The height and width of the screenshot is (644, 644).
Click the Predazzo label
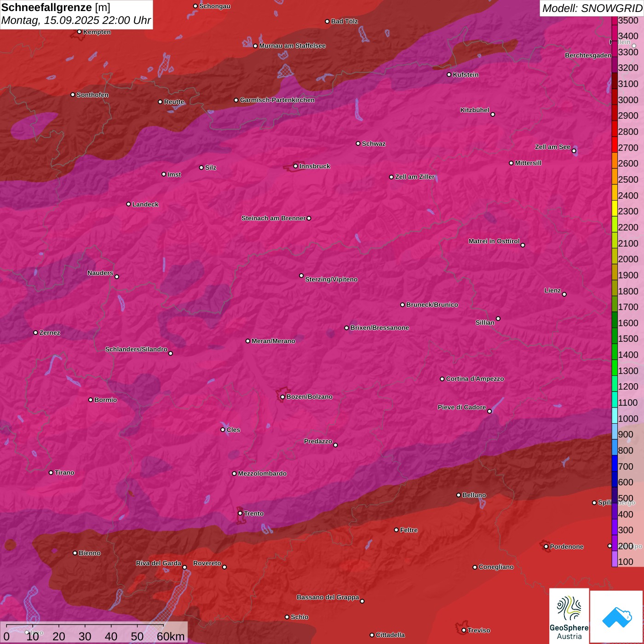point(318,441)
